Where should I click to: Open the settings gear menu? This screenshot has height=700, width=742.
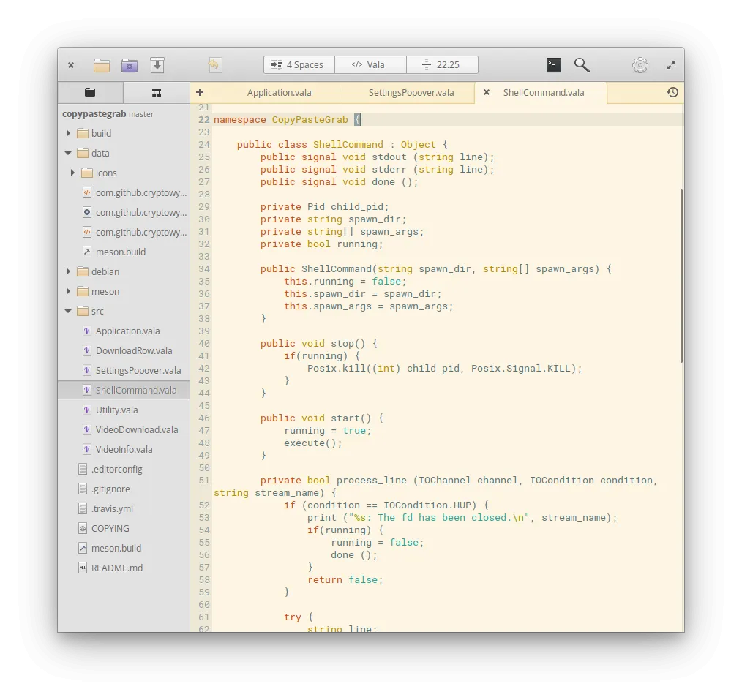click(x=640, y=65)
